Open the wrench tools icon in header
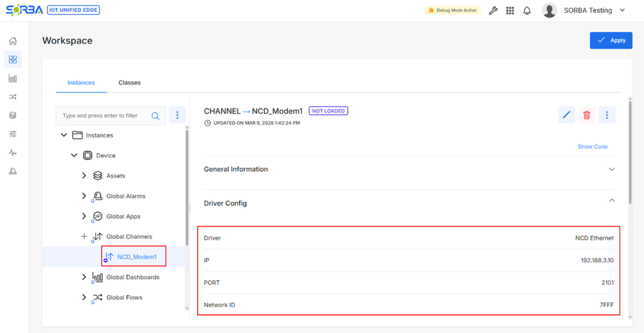Image resolution: width=644 pixels, height=333 pixels. click(493, 11)
